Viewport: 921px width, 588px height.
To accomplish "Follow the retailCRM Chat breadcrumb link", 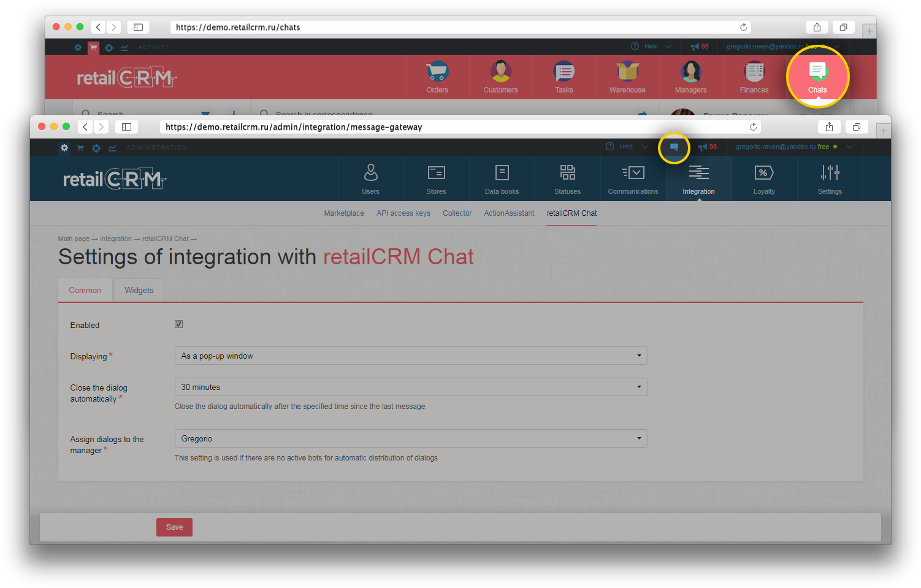I will [x=166, y=239].
